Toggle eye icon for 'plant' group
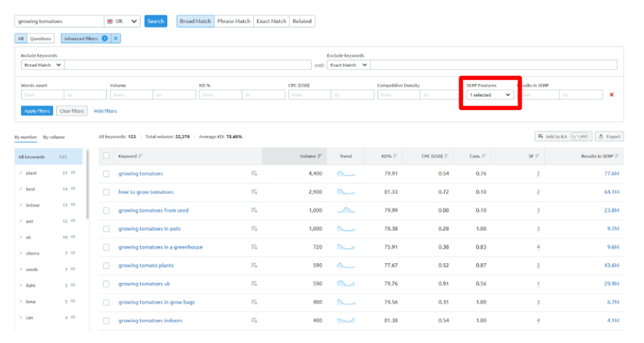Screen dimensions: 644x343 coord(73,173)
